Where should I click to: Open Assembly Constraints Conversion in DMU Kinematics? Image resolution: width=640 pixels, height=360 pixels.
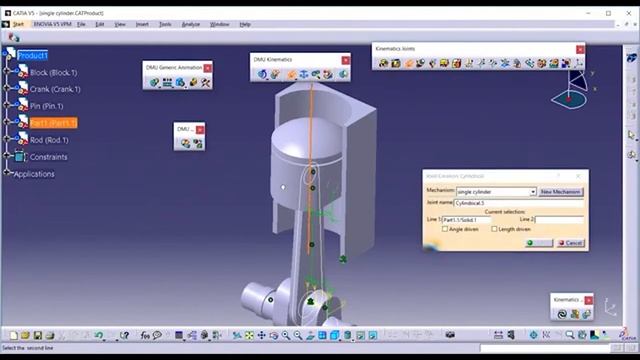pyautogui.click(x=316, y=74)
